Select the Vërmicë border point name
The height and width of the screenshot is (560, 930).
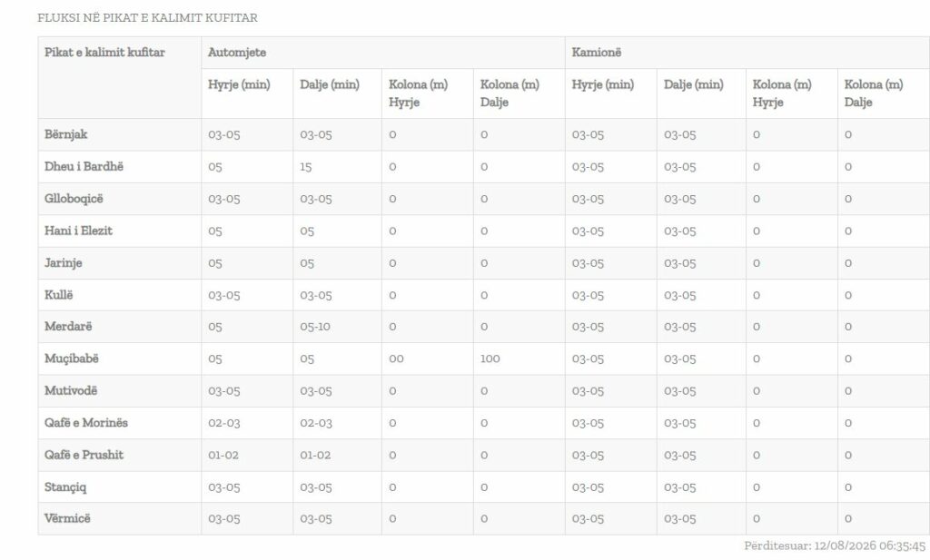coord(67,518)
